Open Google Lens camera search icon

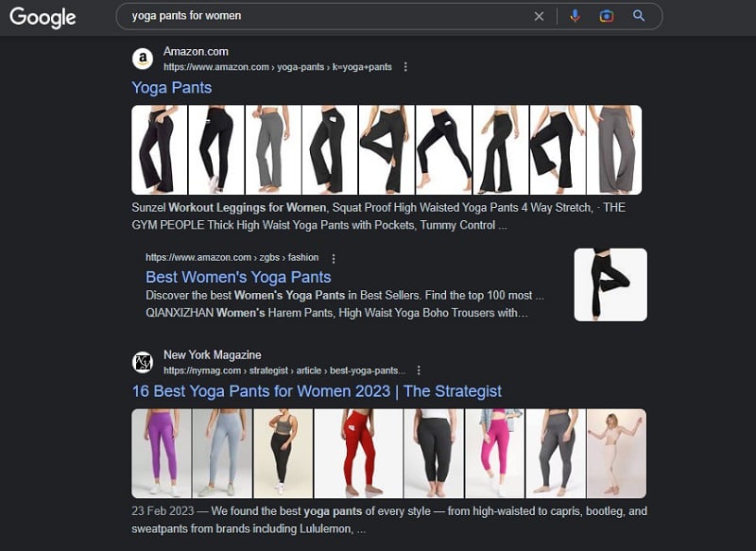point(606,16)
